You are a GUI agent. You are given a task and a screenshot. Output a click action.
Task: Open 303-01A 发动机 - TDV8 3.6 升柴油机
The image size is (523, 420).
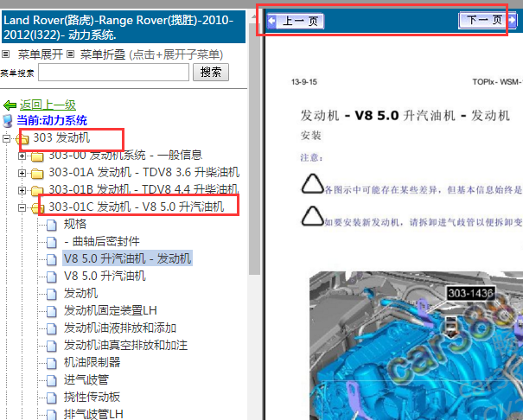tap(144, 172)
